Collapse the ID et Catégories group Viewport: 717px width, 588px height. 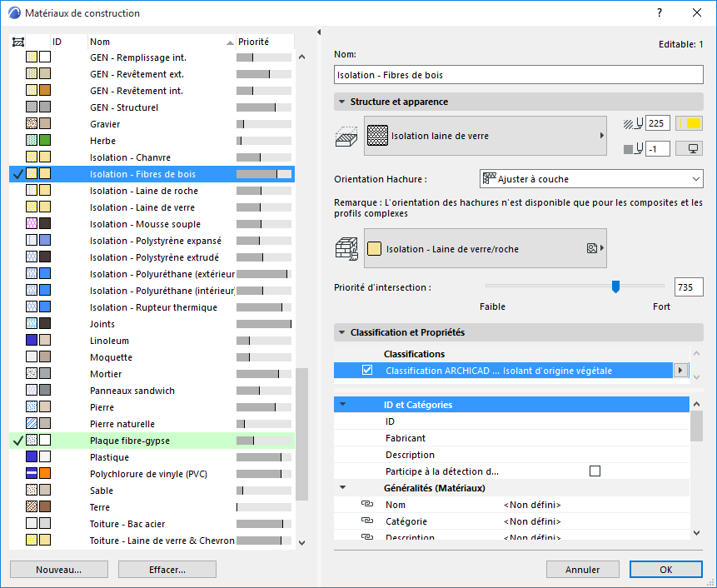342,404
